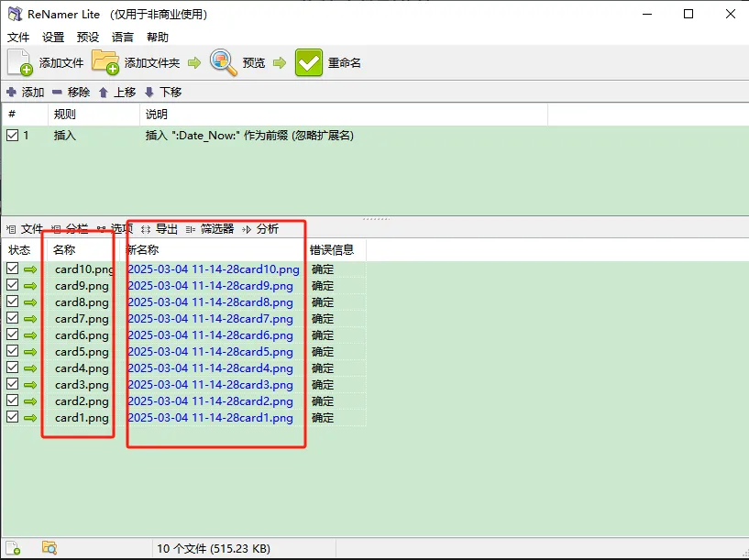The width and height of the screenshot is (749, 560).
Task: Uncheck the card4.png file checkbox
Action: [x=13, y=368]
